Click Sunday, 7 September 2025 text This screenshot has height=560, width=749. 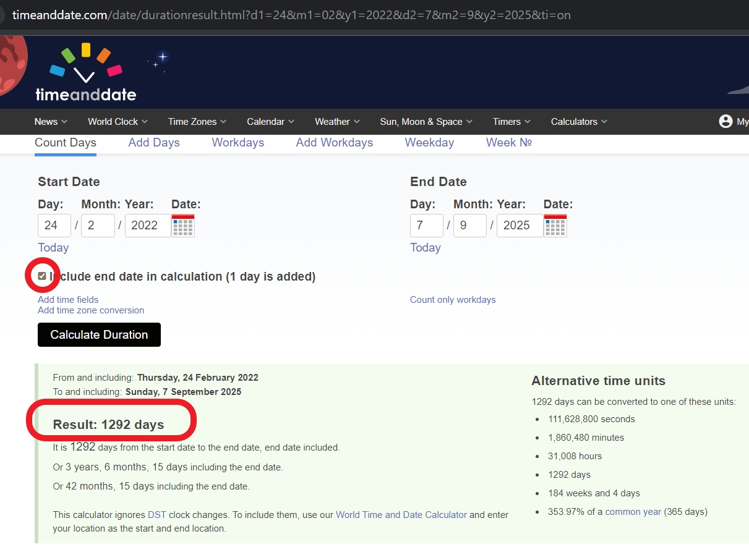coord(184,392)
